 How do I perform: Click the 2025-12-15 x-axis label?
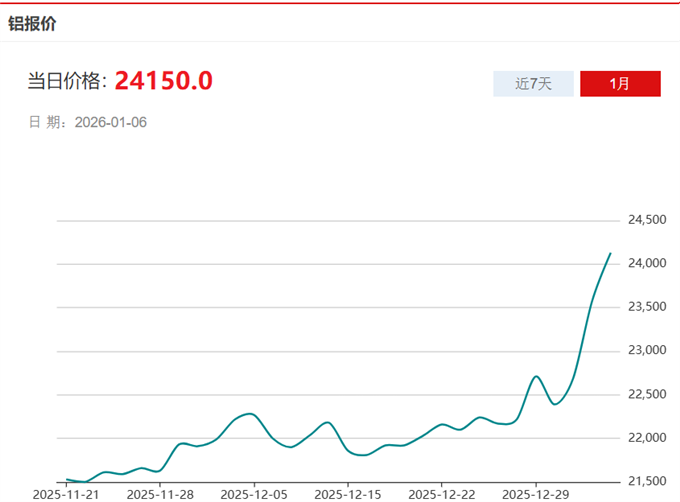348,494
